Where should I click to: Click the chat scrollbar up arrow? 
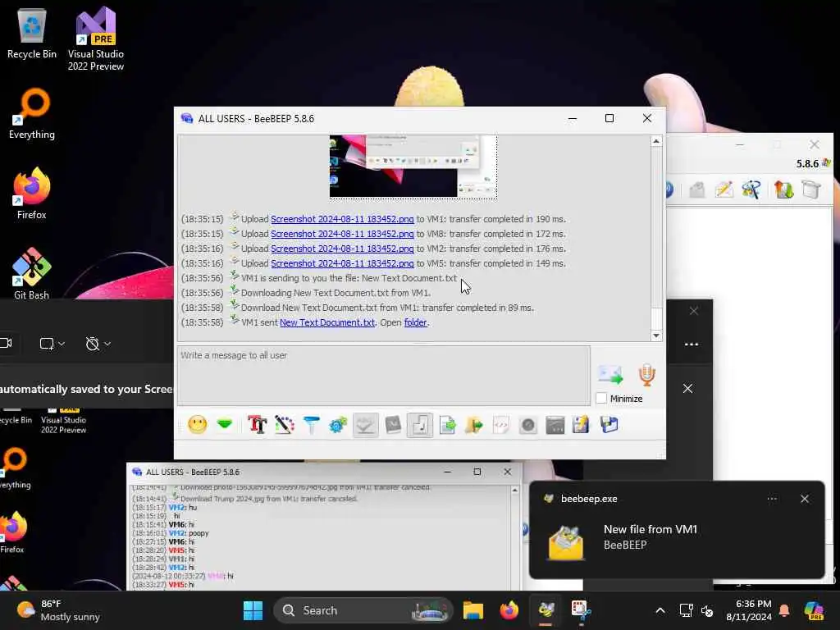(x=656, y=141)
